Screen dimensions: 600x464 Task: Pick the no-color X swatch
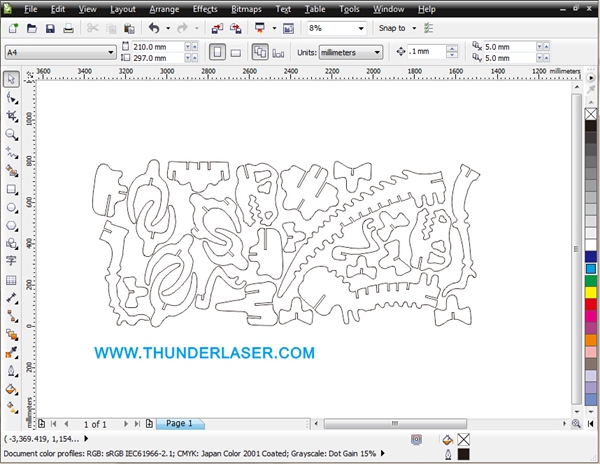[591, 114]
